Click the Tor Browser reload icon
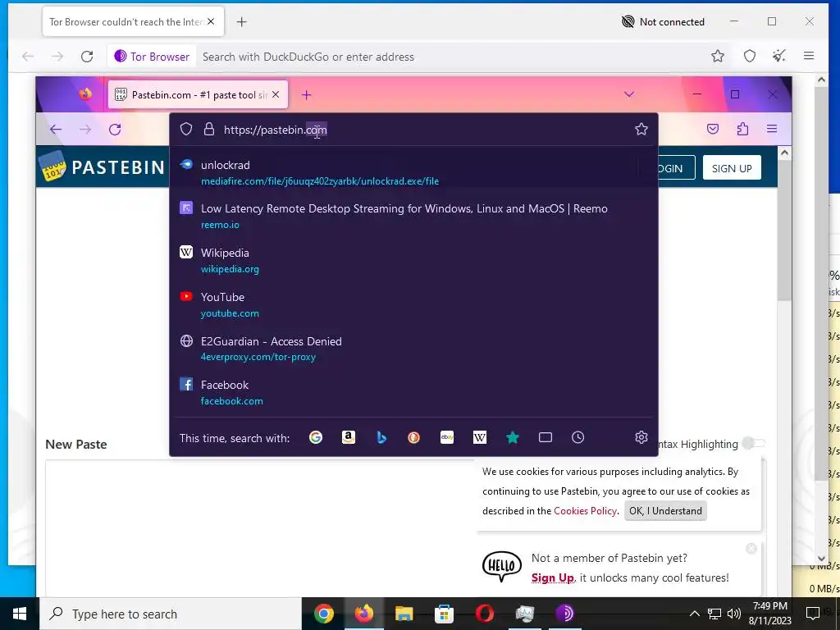This screenshot has width=840, height=630. click(x=87, y=57)
